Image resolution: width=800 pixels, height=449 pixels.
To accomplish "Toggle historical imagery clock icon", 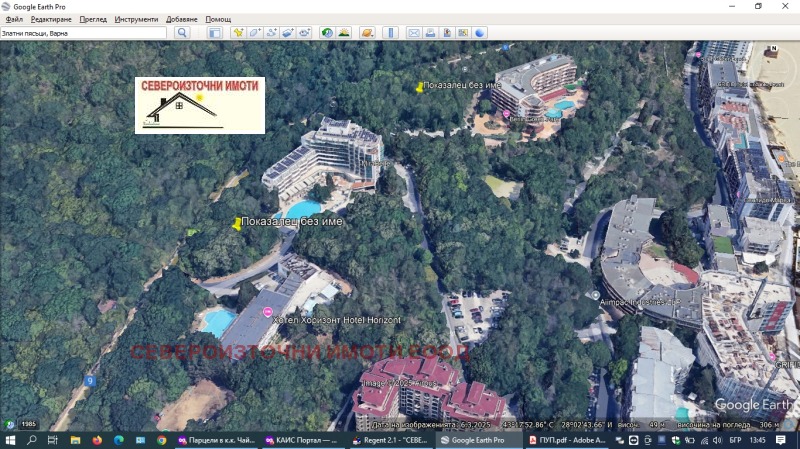I will (x=327, y=33).
